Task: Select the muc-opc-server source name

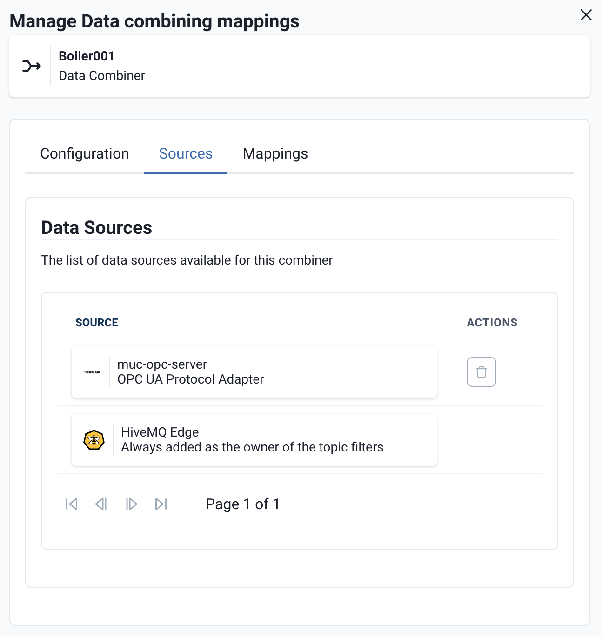Action: [x=162, y=364]
